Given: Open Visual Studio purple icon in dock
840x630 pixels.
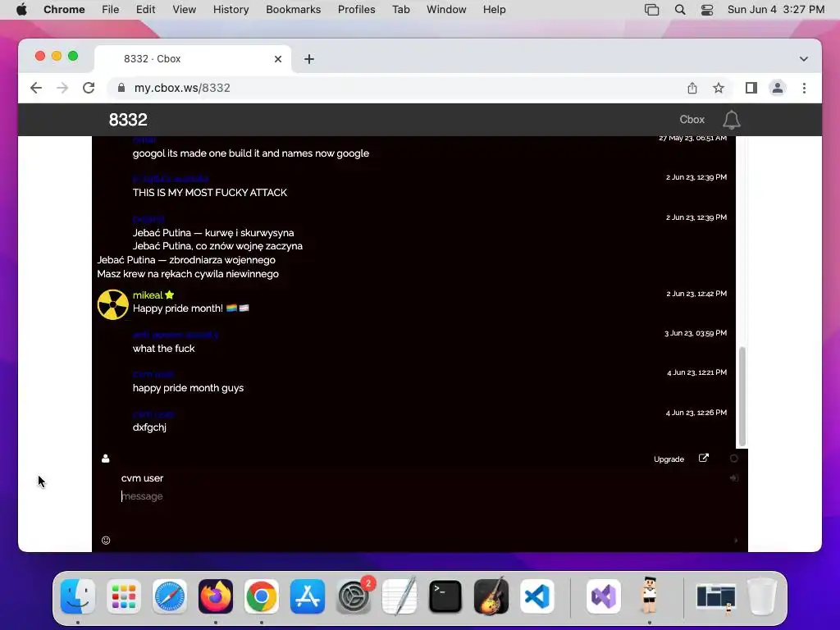Looking at the screenshot, I should pyautogui.click(x=604, y=596).
